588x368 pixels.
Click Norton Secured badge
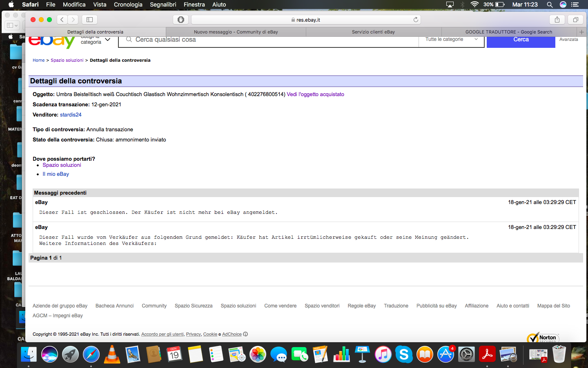[x=543, y=337]
